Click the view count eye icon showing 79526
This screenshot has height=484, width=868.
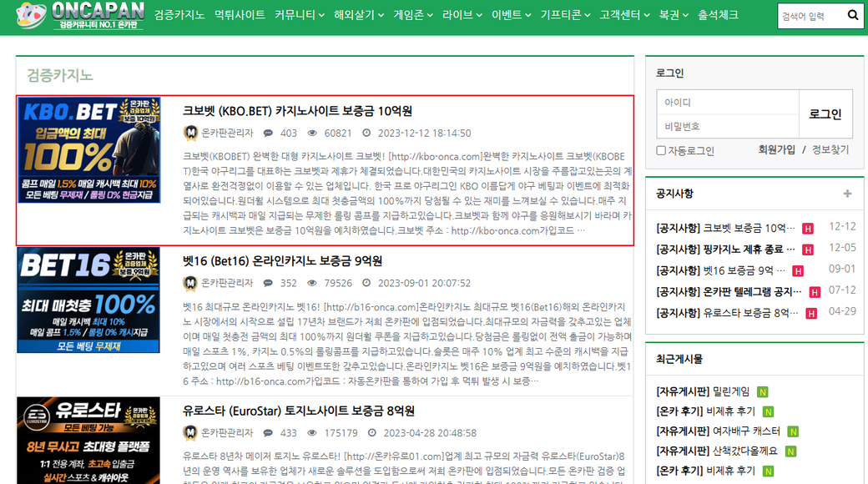pyautogui.click(x=313, y=283)
